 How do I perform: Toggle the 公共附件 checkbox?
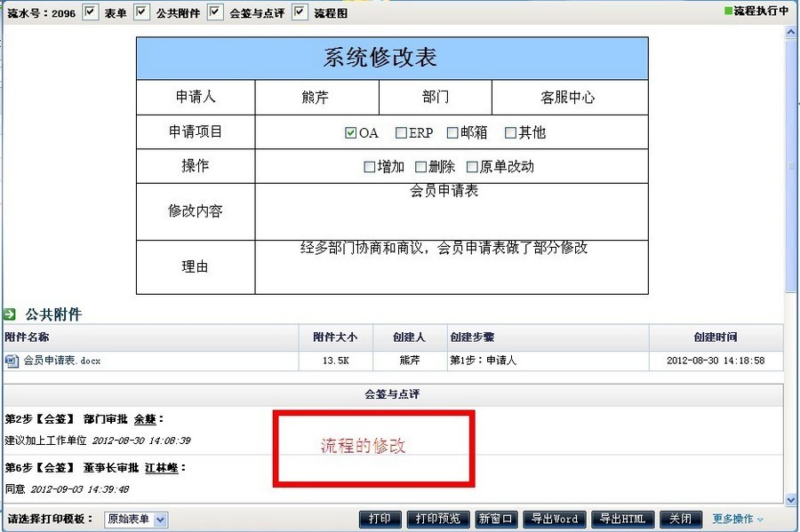[x=141, y=12]
